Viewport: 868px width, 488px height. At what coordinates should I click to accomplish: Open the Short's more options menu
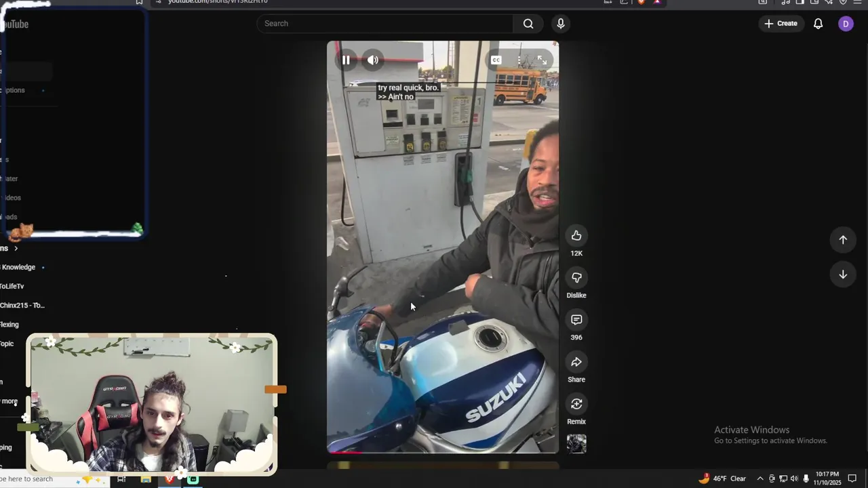point(519,60)
